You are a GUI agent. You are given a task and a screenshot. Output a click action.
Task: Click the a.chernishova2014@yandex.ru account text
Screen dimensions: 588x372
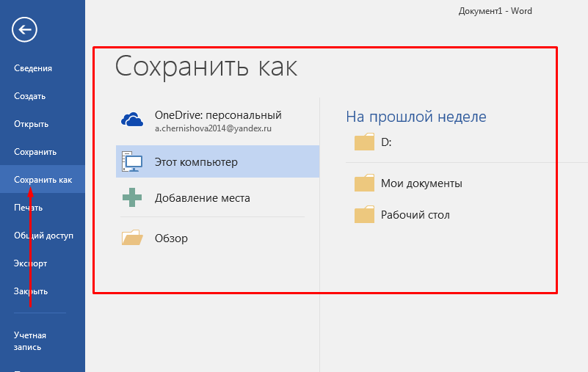point(212,128)
